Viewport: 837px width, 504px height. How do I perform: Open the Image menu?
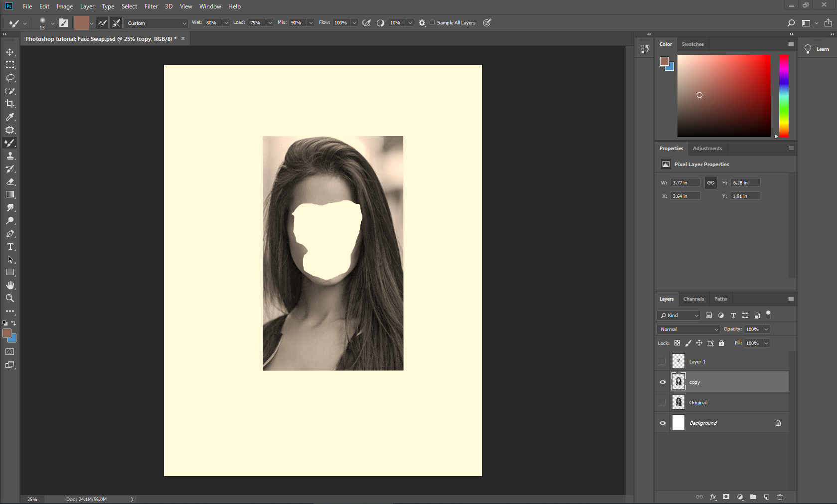(65, 6)
